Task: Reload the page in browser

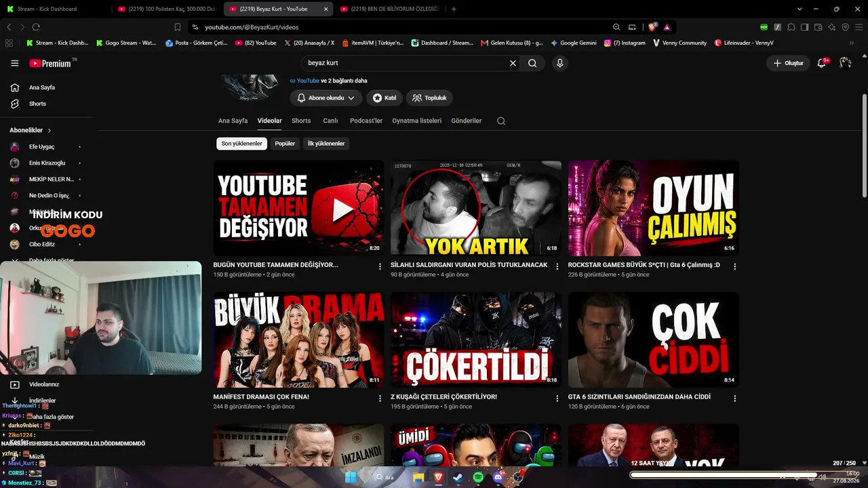Action: click(36, 27)
